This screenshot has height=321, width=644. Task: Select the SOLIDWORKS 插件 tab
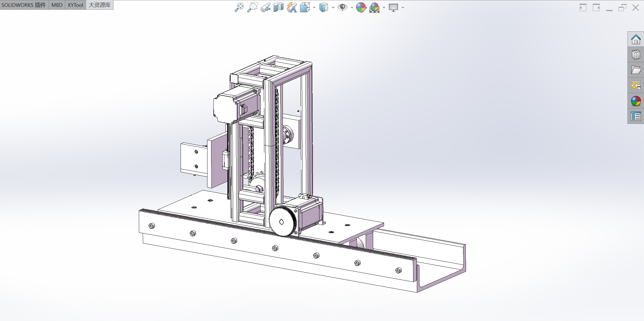(24, 5)
